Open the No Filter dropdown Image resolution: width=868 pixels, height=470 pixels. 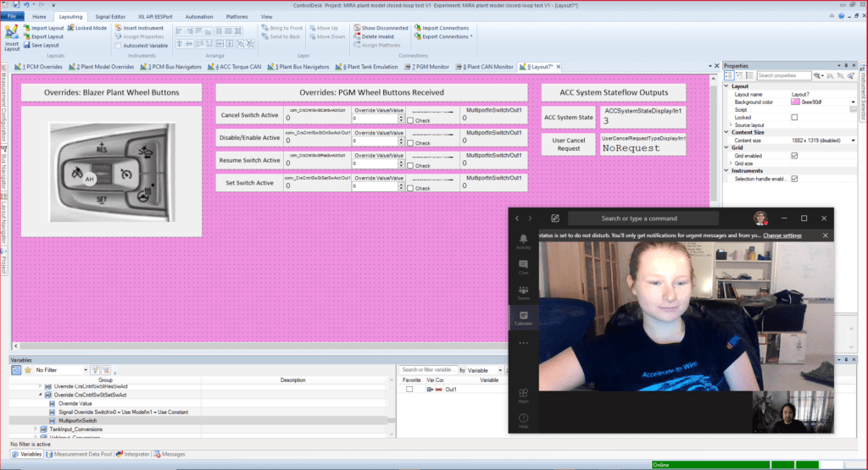(84, 370)
